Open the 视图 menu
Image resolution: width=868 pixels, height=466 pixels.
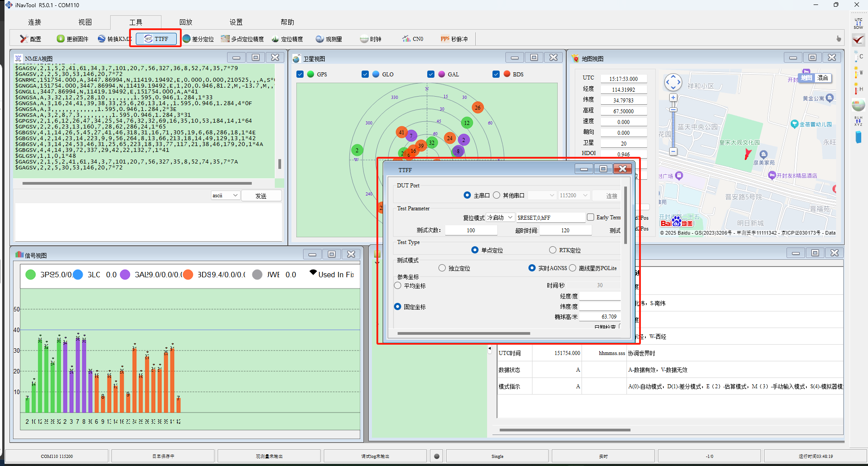pos(85,22)
